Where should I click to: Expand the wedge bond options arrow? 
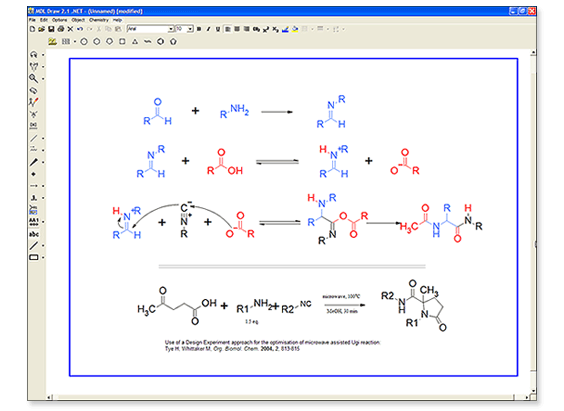pos(43,163)
